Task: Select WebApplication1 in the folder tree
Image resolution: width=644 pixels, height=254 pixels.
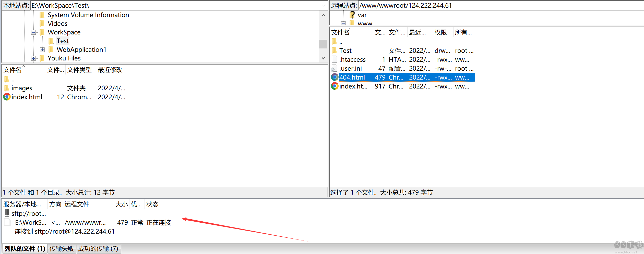Action: 81,49
